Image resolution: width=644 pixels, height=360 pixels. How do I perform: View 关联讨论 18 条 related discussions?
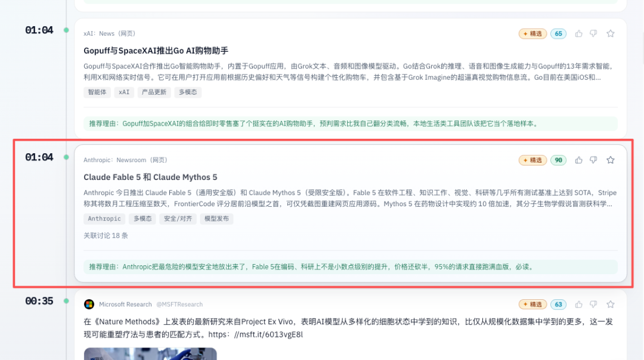pos(106,235)
